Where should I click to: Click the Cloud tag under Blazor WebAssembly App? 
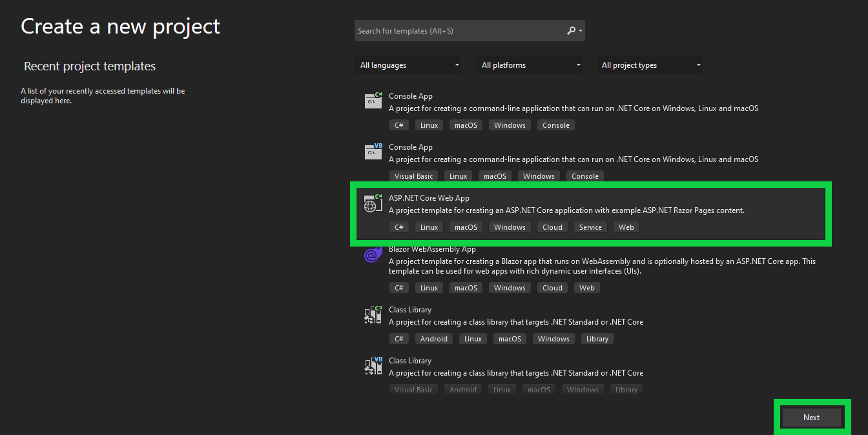pos(553,288)
